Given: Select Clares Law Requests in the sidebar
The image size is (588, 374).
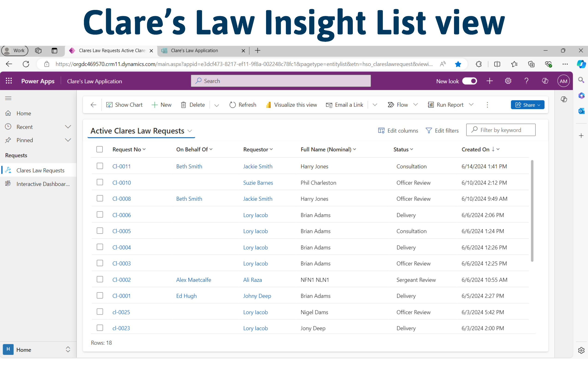Looking at the screenshot, I should [40, 170].
